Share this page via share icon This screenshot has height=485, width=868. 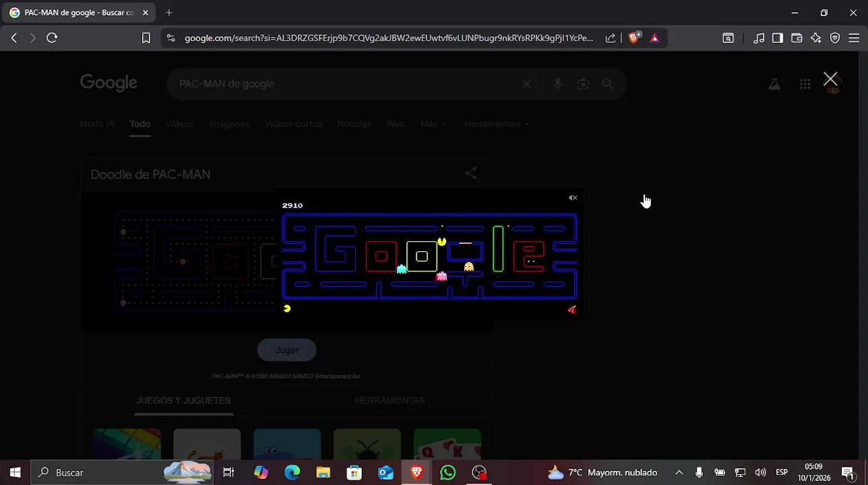coord(611,38)
